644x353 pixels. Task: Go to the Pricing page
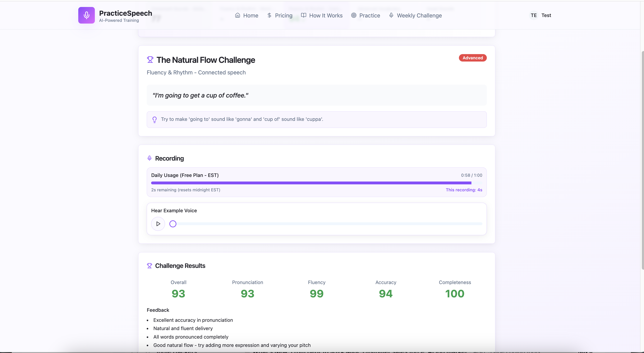coord(283,15)
